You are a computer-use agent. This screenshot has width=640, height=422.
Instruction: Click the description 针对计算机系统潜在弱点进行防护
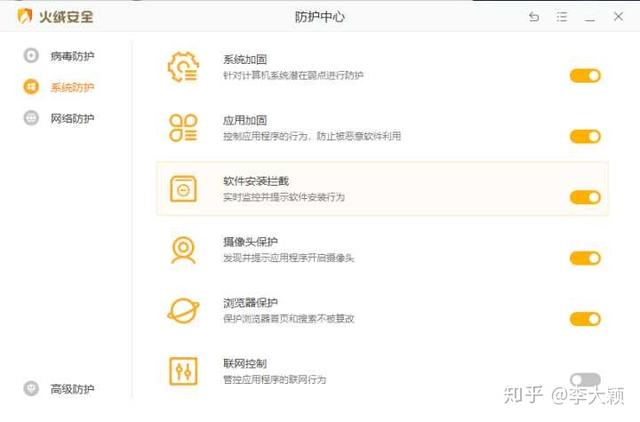[x=293, y=76]
